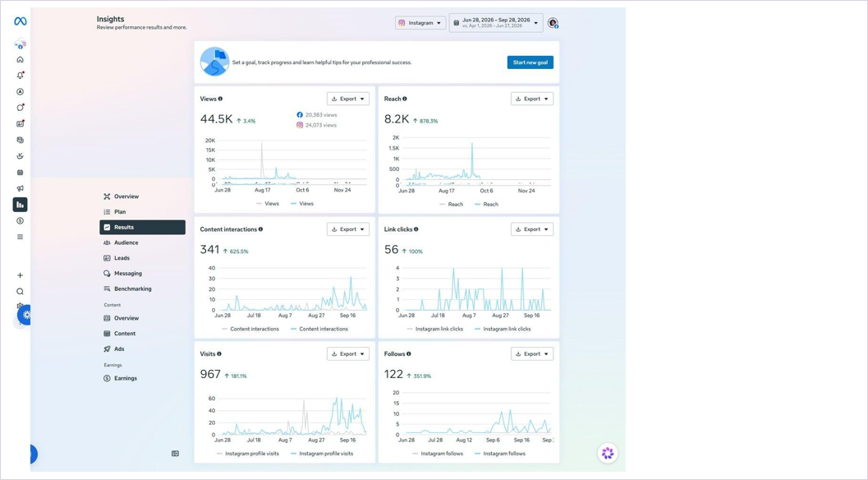Open the date range picker Jun 28 – Sep 28
The width and height of the screenshot is (868, 480).
pyautogui.click(x=496, y=23)
